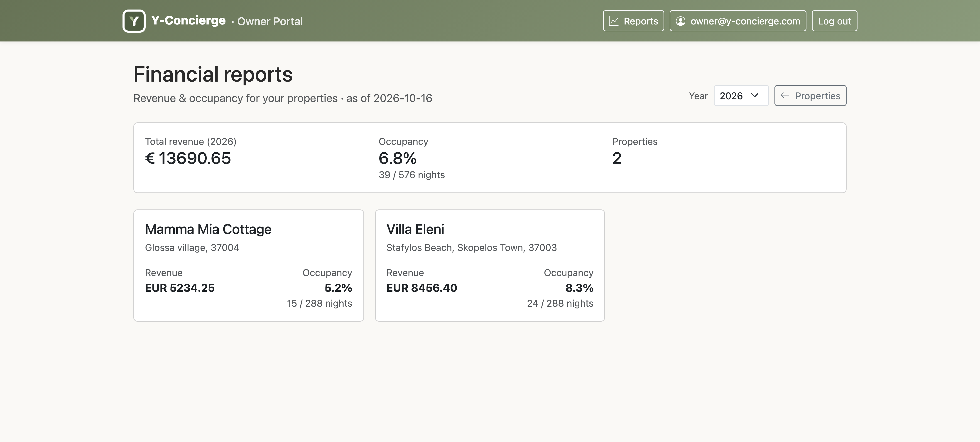Open the Year 2026 dropdown
Image resolution: width=980 pixels, height=442 pixels.
point(741,95)
